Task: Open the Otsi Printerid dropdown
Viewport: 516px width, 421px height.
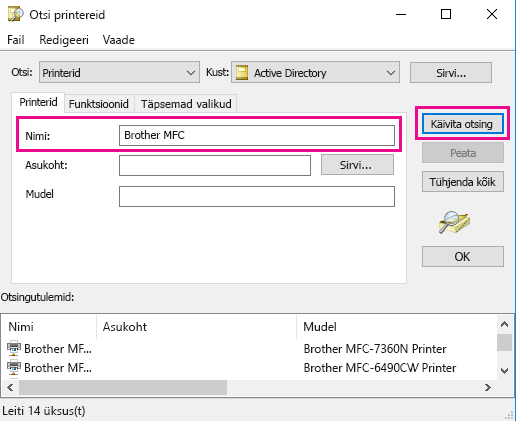Action: [119, 72]
